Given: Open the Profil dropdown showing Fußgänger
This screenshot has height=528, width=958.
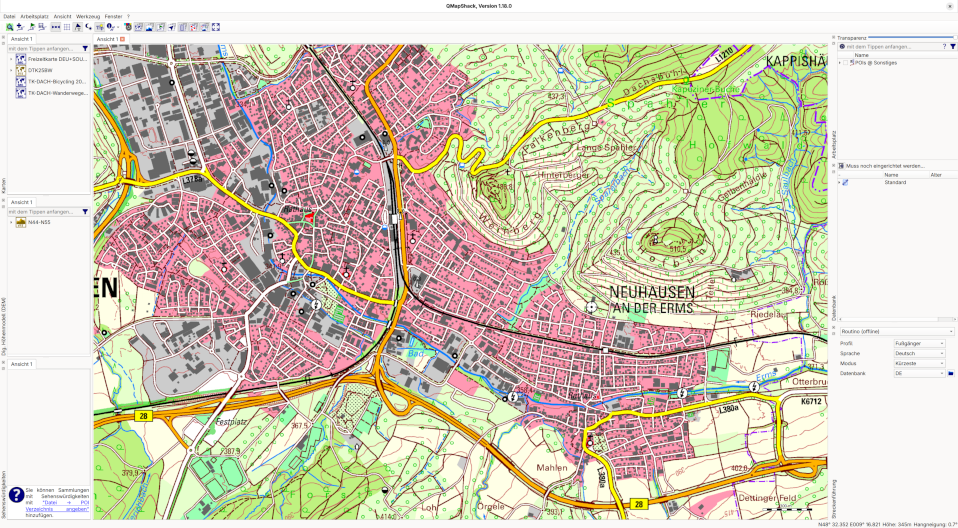Looking at the screenshot, I should click(919, 343).
